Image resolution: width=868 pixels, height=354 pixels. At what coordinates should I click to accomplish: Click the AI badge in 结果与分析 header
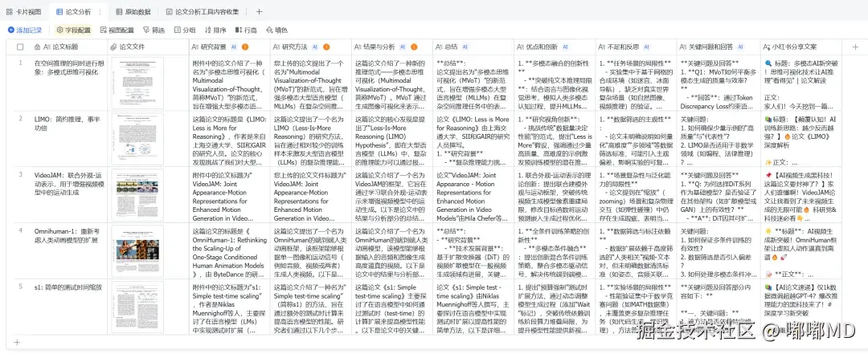coord(403,47)
